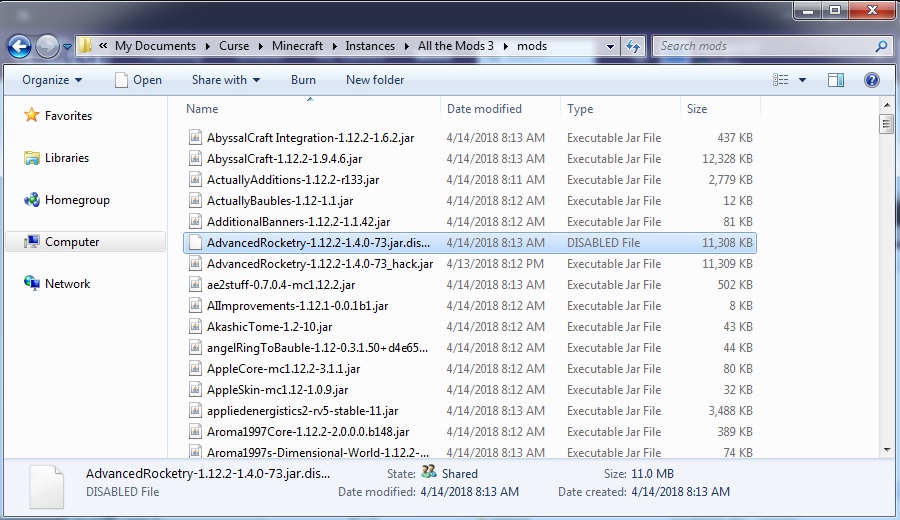The image size is (900, 520).
Task: Expand arrow after Curse breadcrumb
Action: 261,46
